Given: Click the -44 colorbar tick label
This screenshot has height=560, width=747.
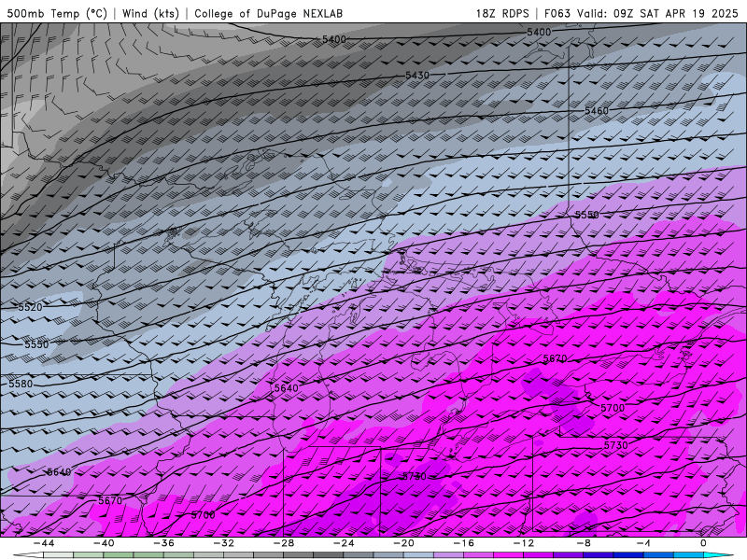Looking at the screenshot, I should point(43,543).
